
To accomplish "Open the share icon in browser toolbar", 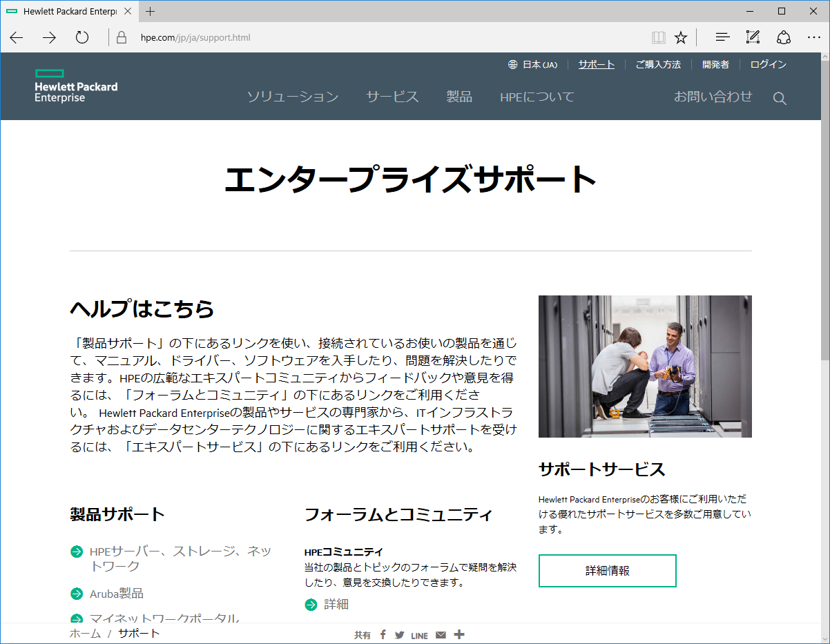I will point(784,37).
